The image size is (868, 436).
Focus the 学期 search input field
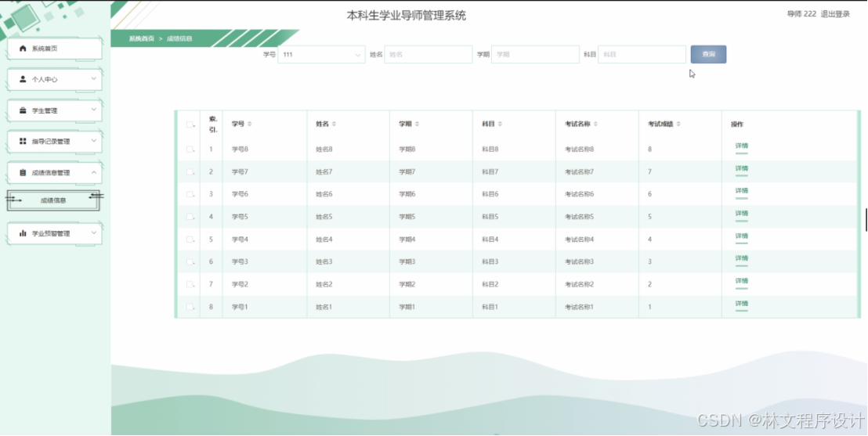[x=535, y=54]
